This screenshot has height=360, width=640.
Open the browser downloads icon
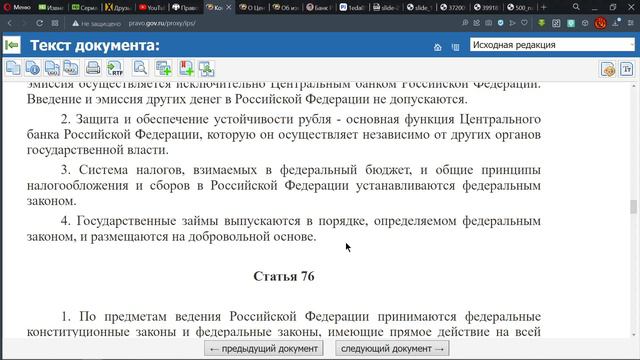[x=616, y=23]
